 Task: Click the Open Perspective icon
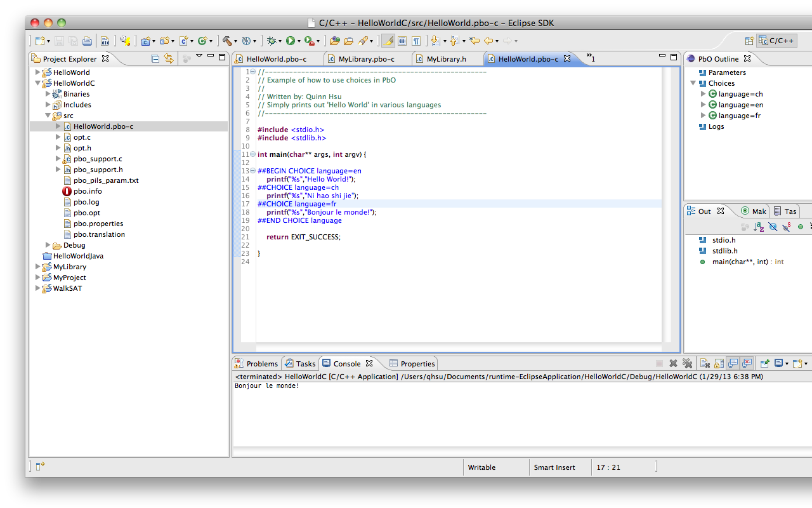tap(749, 41)
